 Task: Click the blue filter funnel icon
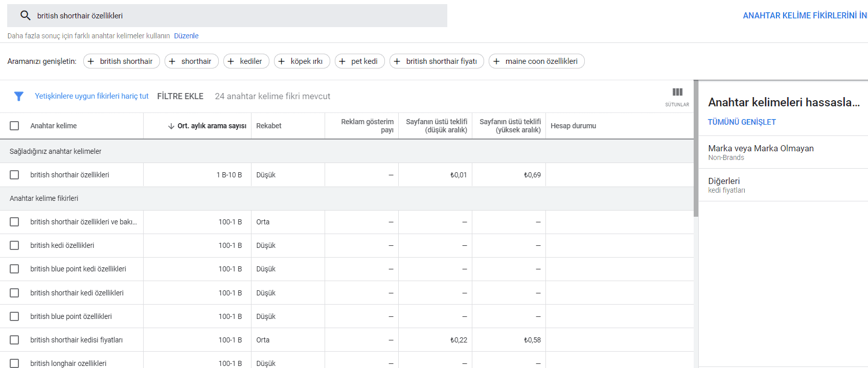[19, 96]
